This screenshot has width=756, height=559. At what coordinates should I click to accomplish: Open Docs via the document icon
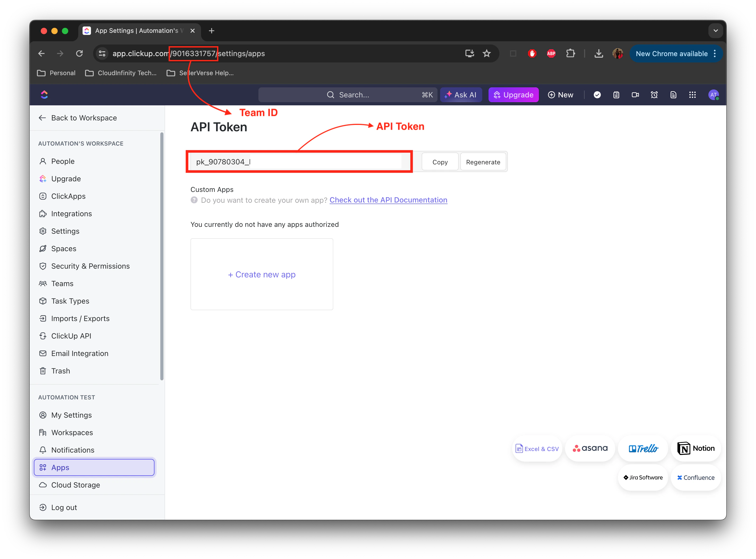coord(673,95)
